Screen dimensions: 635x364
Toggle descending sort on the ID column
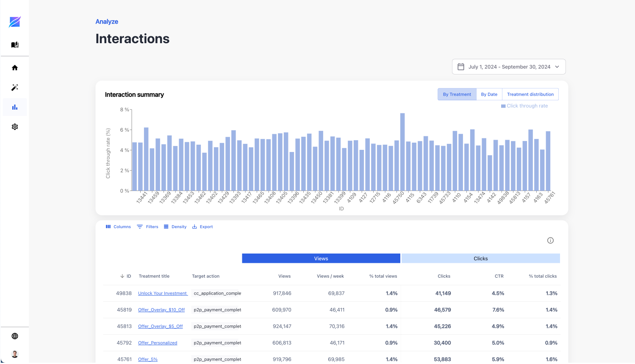tap(122, 276)
